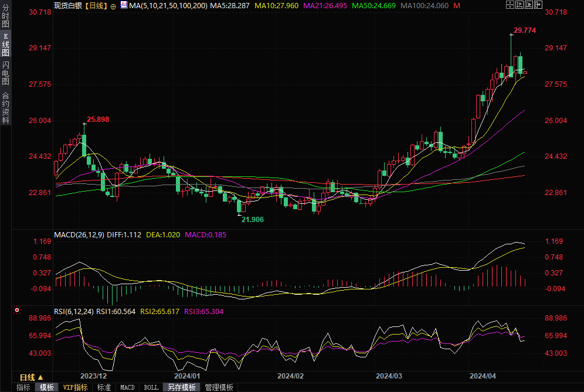Click the circled plus icon beside 日线 title
Viewport: 584px width, 392px height.
pos(113,6)
